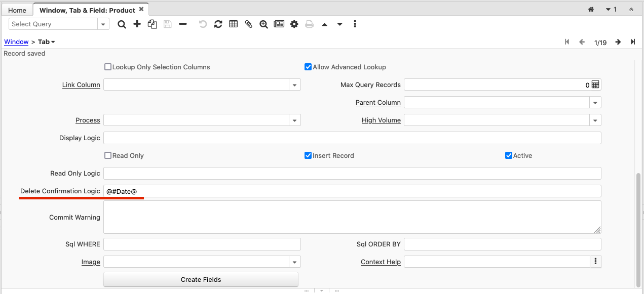Delete record using the minus icon
Viewport: 644px width, 294px height.
click(182, 24)
